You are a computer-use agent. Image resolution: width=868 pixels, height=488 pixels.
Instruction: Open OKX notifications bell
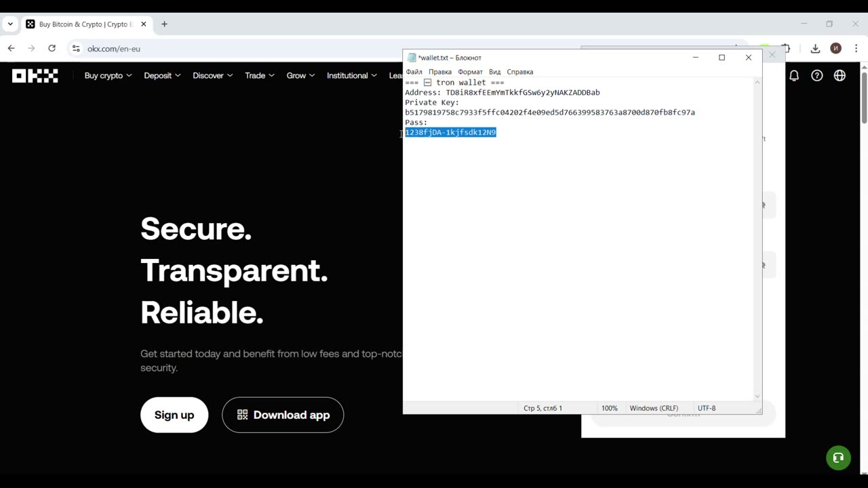(794, 75)
